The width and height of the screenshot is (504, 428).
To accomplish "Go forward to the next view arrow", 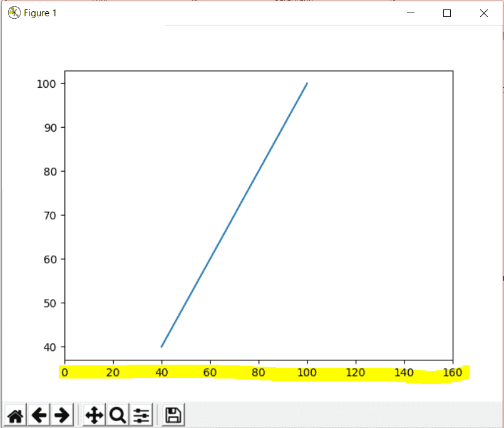I will click(x=62, y=415).
